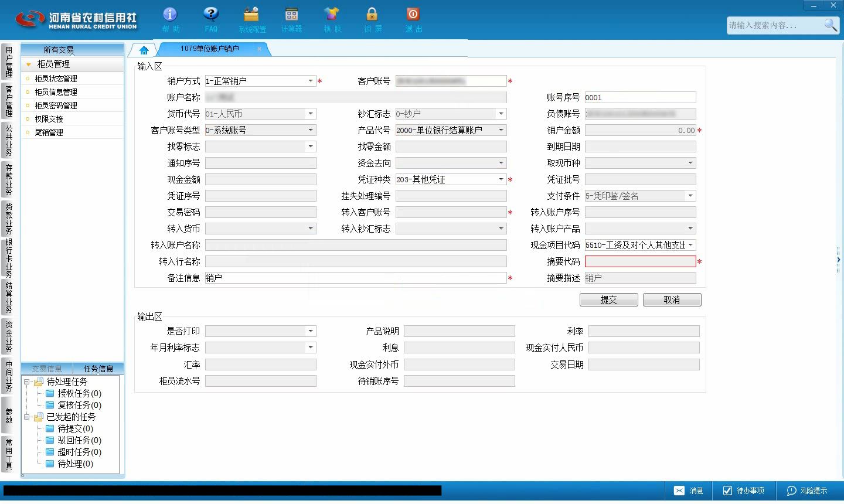The image size is (844, 504).
Task: Open the 取现币种 dropdown
Action: pos(691,163)
